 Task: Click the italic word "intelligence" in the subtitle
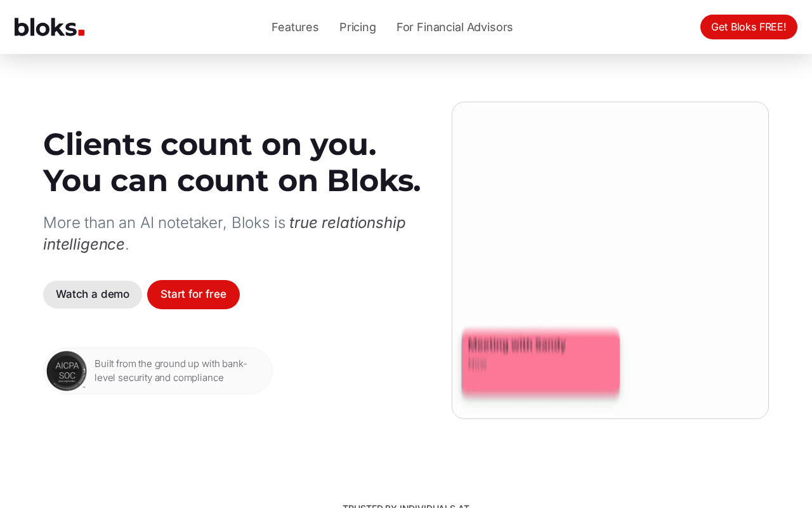(84, 244)
